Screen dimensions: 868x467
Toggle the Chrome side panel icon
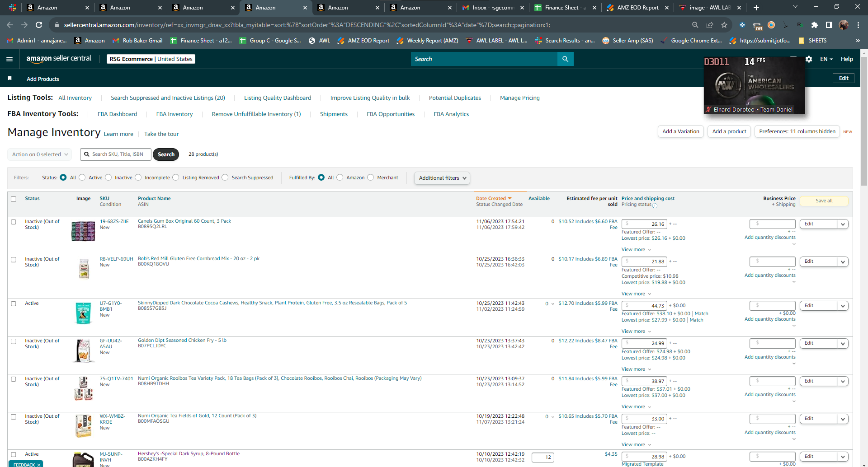(x=829, y=25)
